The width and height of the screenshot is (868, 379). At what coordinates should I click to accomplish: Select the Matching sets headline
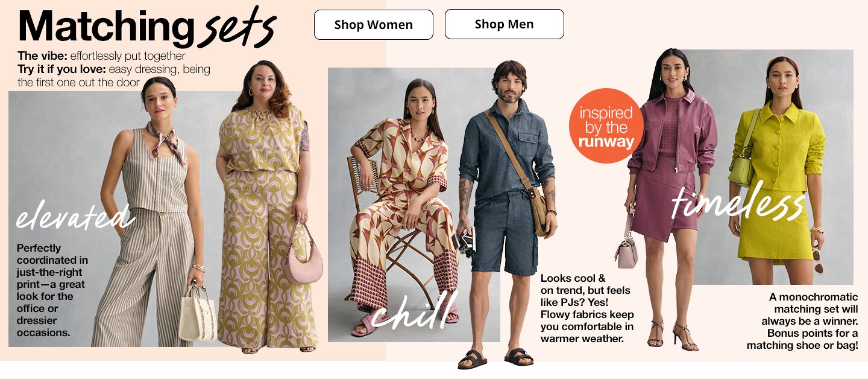[x=148, y=27]
